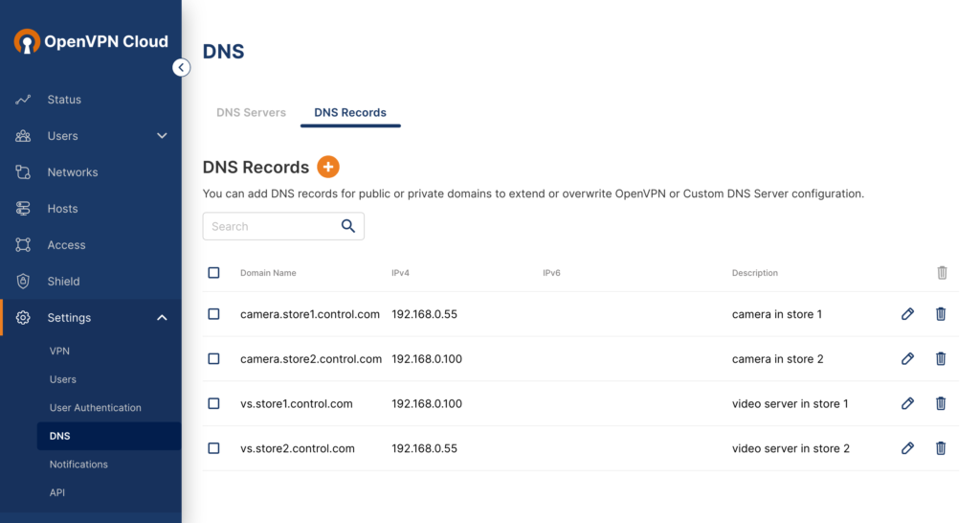This screenshot has height=523, width=980.
Task: Check the box for camera.store1.control.com
Action: tap(213, 314)
